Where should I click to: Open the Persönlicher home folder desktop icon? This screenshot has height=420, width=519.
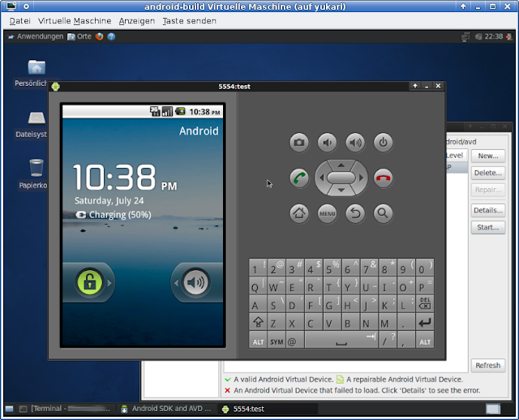(x=36, y=67)
